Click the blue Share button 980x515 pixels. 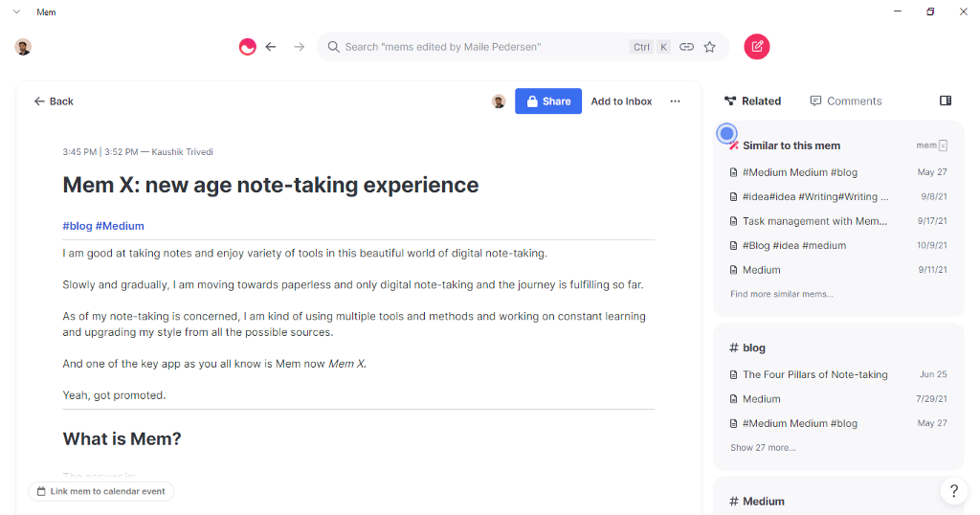(548, 101)
